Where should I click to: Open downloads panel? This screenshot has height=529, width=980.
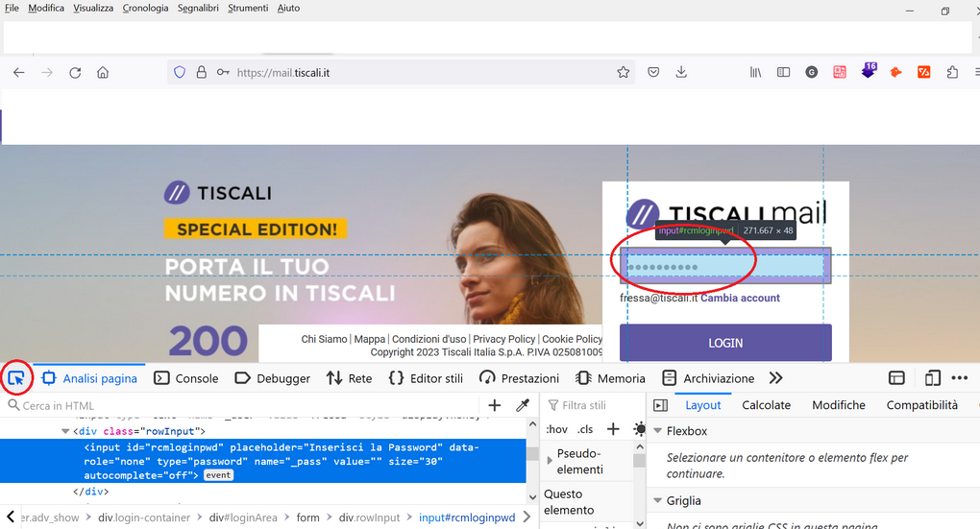click(x=681, y=72)
